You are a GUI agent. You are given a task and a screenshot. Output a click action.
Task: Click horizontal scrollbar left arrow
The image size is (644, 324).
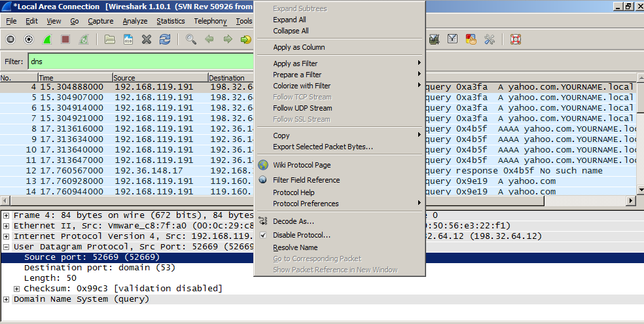pyautogui.click(x=5, y=200)
